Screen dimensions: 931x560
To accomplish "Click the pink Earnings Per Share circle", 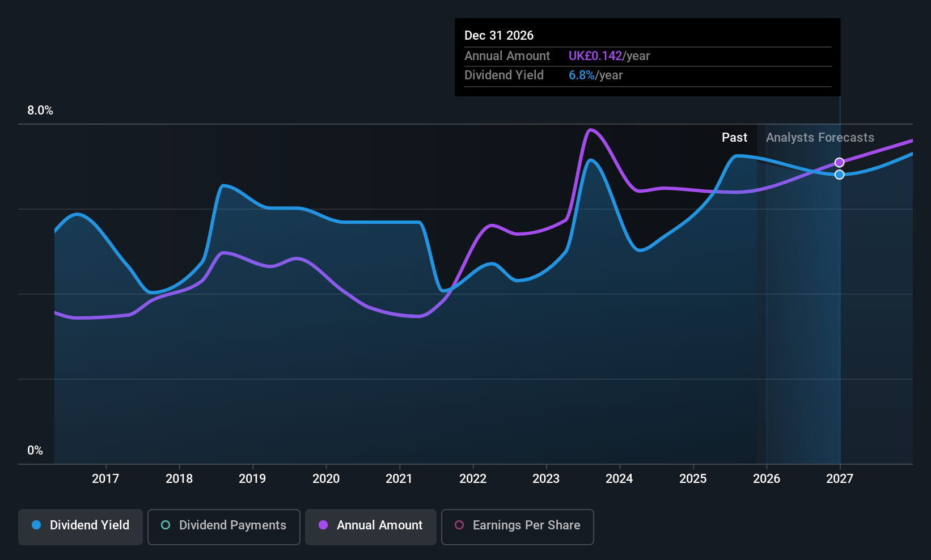I will point(459,525).
